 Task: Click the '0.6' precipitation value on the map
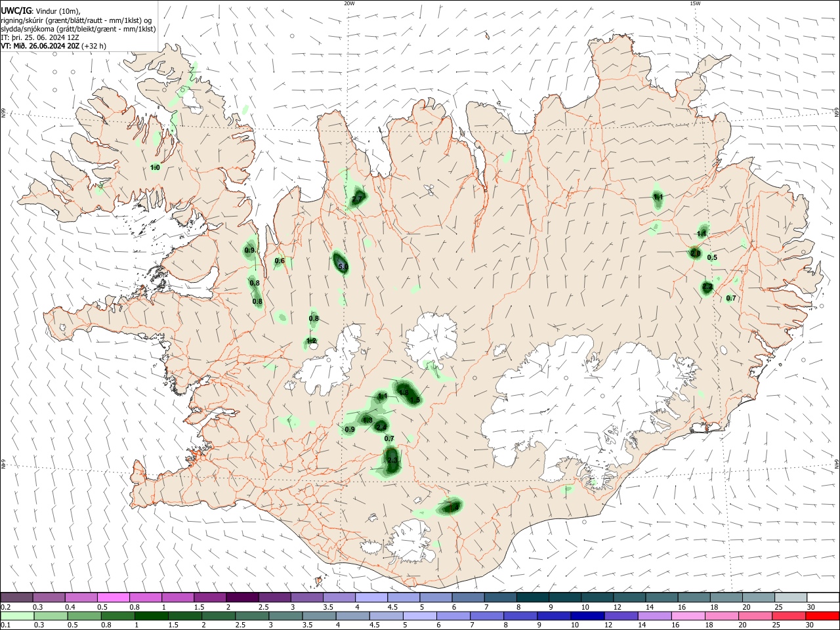pyautogui.click(x=280, y=261)
